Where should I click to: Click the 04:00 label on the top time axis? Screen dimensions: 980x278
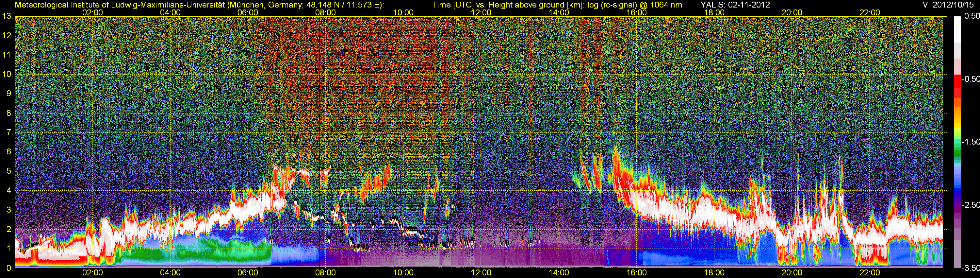coord(170,12)
